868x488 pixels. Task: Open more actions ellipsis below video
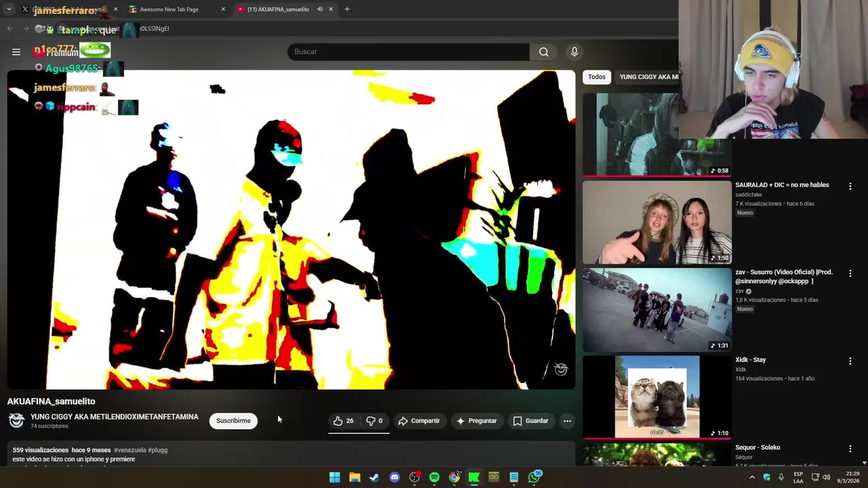coord(567,421)
